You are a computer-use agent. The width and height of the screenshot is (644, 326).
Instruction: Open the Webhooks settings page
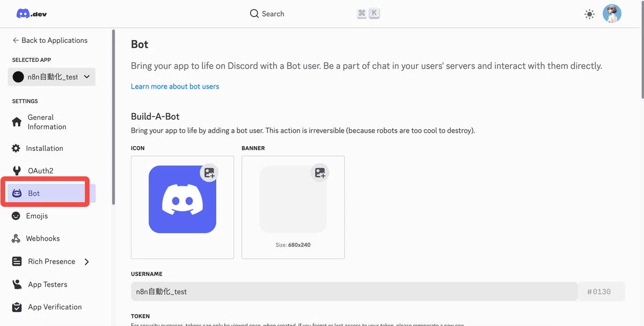52,238
